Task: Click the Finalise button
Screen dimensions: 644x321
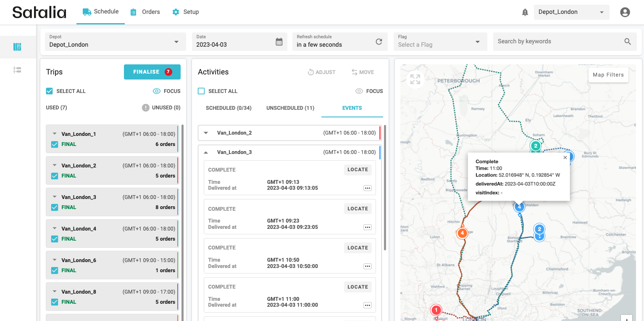Action: tap(152, 72)
